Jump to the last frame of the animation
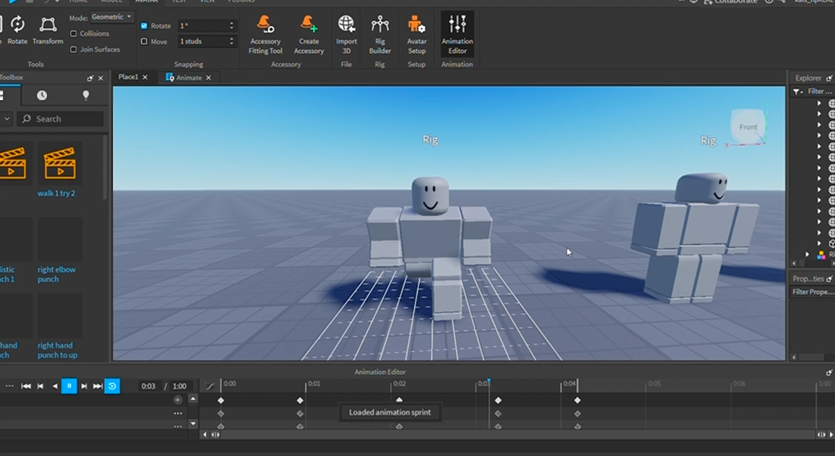 [x=97, y=386]
